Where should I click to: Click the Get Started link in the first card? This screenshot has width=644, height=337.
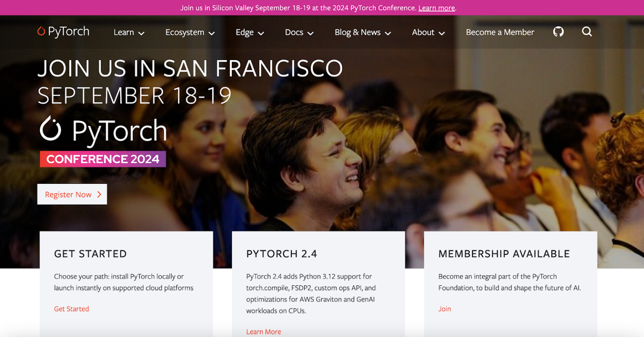pyautogui.click(x=71, y=308)
